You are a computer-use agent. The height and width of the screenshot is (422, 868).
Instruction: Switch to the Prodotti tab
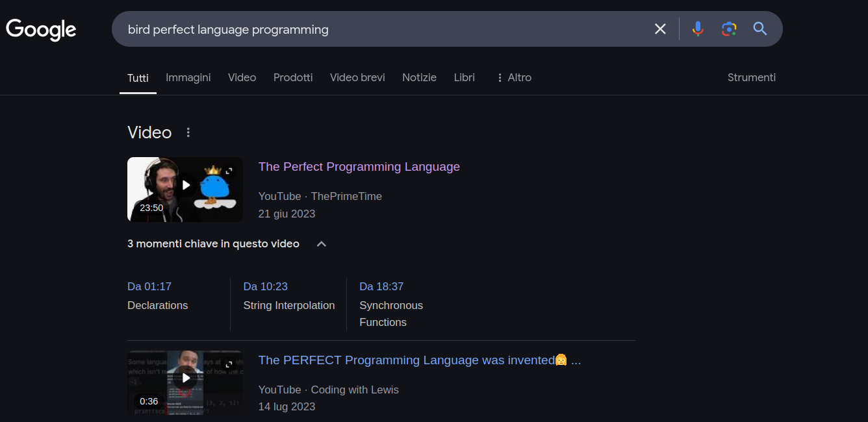tap(293, 77)
